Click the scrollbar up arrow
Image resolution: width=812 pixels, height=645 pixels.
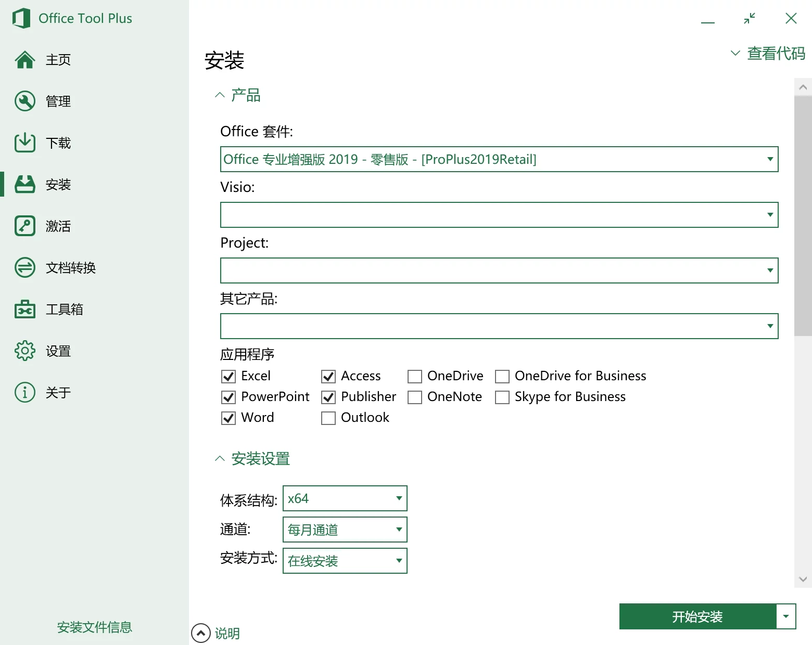[803, 87]
